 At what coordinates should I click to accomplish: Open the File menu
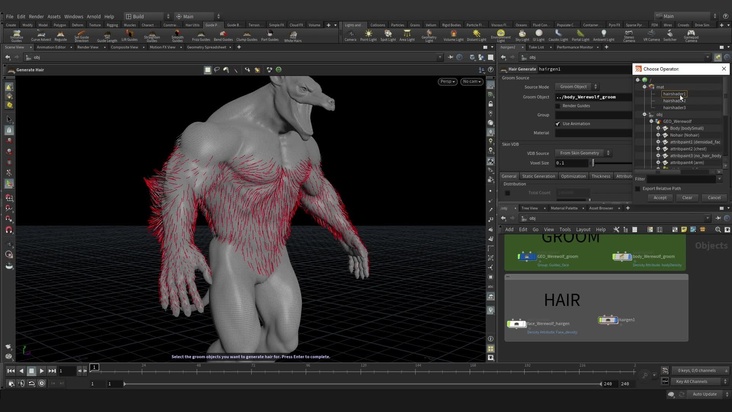pyautogui.click(x=9, y=16)
